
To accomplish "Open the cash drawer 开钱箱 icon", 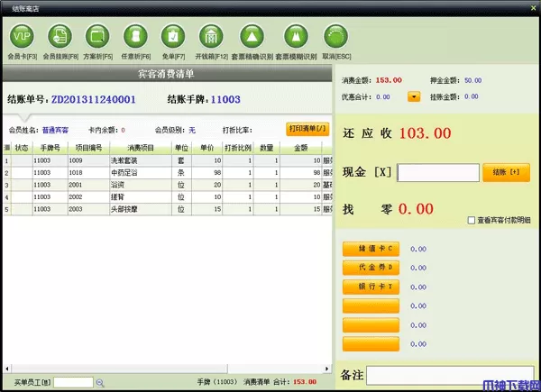I will (x=212, y=37).
